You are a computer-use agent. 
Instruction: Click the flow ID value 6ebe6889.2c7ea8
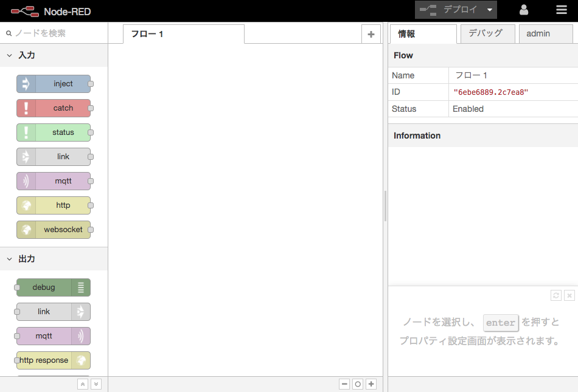coord(490,92)
